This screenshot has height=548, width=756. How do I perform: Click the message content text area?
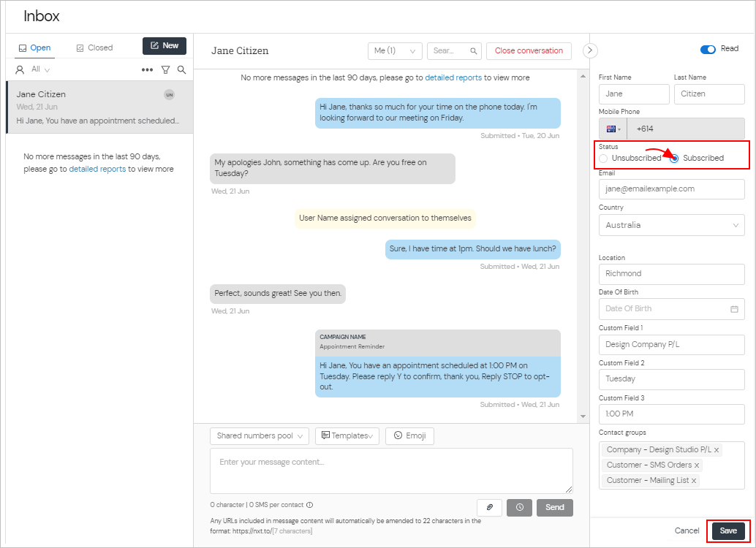click(391, 471)
